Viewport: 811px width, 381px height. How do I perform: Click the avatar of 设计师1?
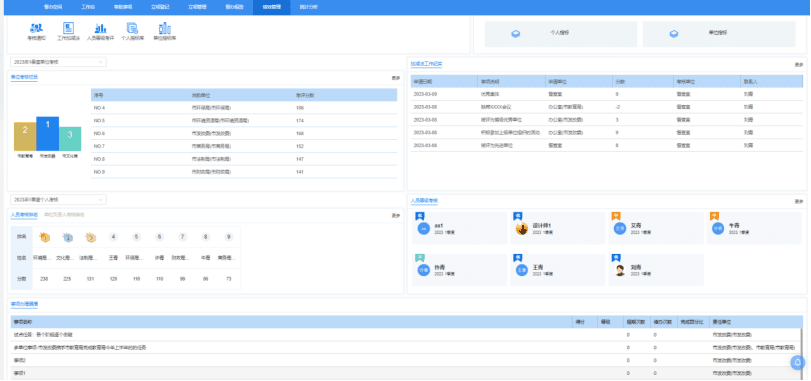coord(522,228)
